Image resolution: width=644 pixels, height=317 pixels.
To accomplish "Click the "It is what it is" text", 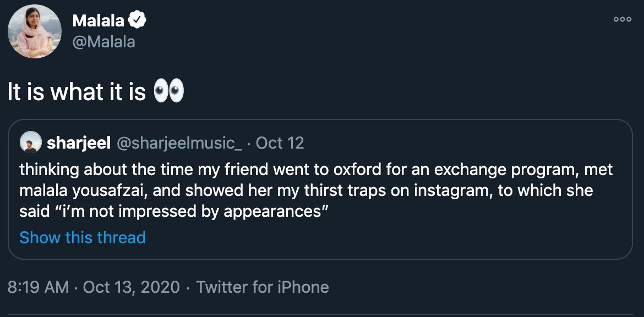I will pos(77,92).
